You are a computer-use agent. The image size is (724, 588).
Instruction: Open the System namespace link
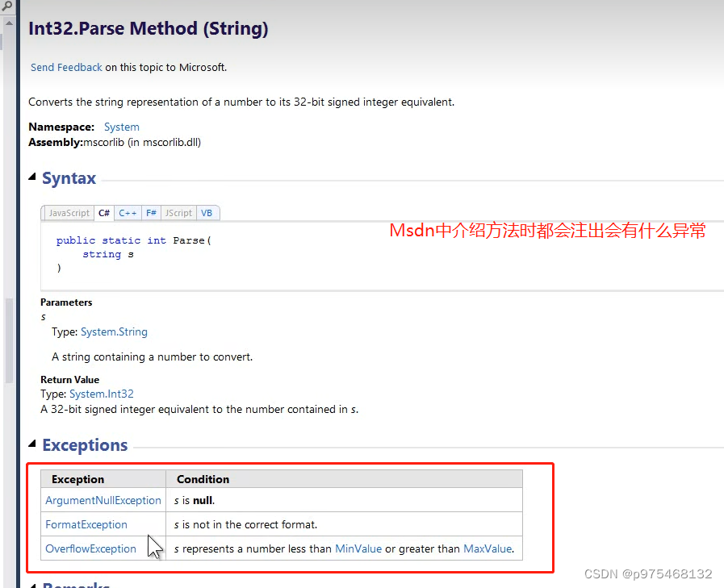121,127
